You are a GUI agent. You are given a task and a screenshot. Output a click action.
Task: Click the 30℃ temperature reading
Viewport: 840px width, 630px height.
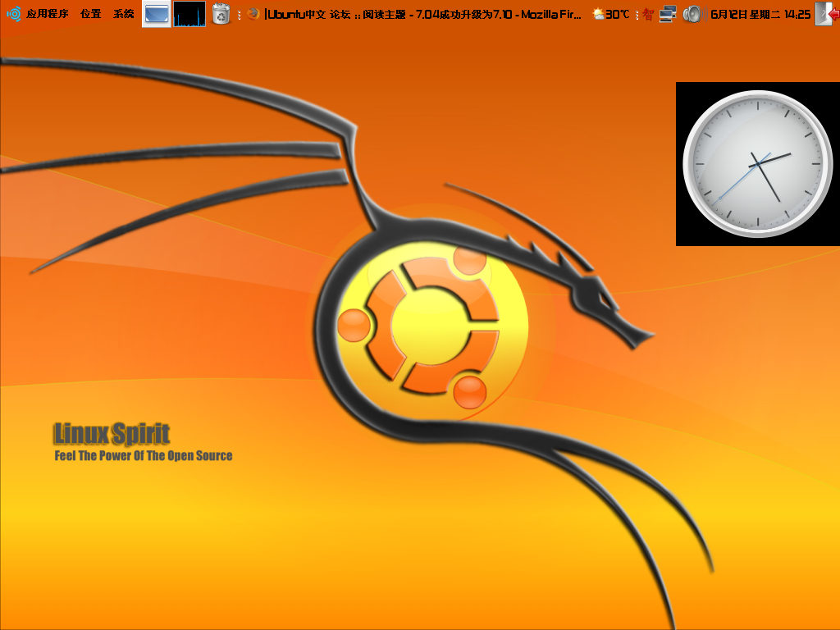pyautogui.click(x=618, y=15)
